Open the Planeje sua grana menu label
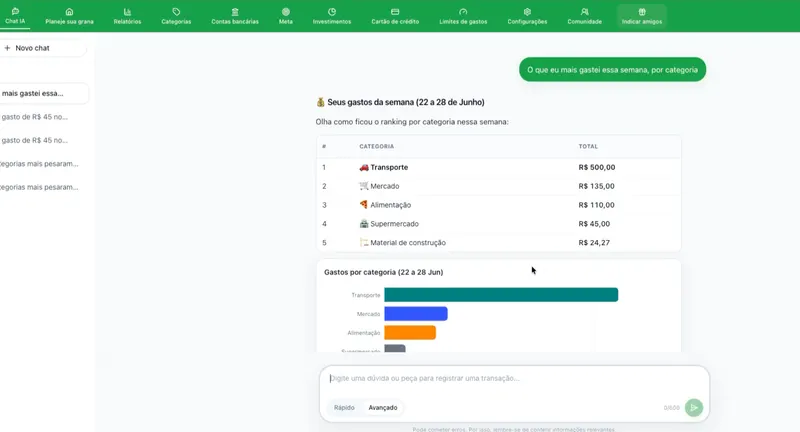800x432 pixels. coord(69,22)
